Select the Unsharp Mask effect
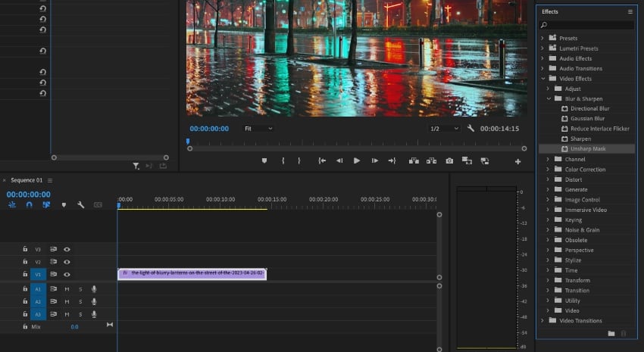Screen dimensions: 644x352 [x=587, y=149]
